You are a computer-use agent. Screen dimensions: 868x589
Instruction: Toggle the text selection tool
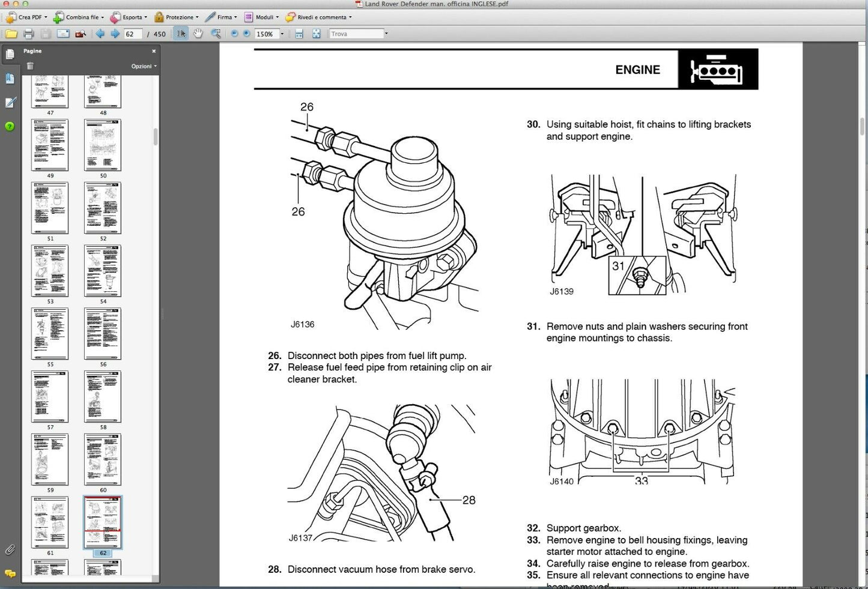(181, 34)
